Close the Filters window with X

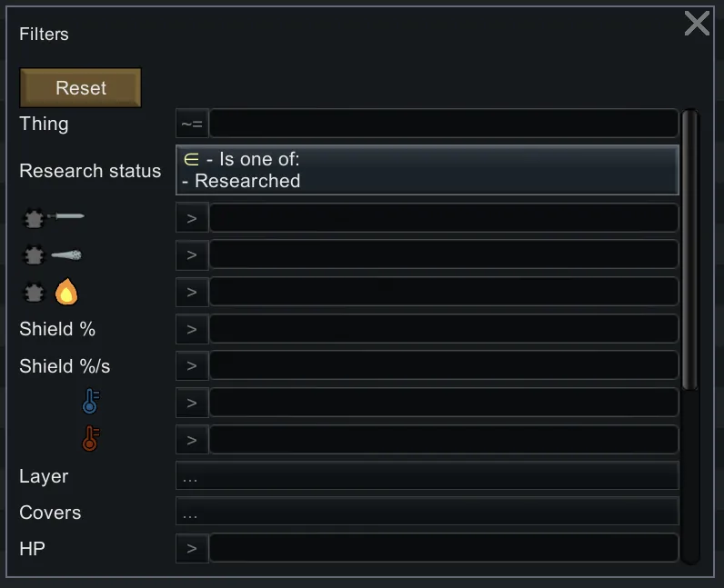point(697,24)
